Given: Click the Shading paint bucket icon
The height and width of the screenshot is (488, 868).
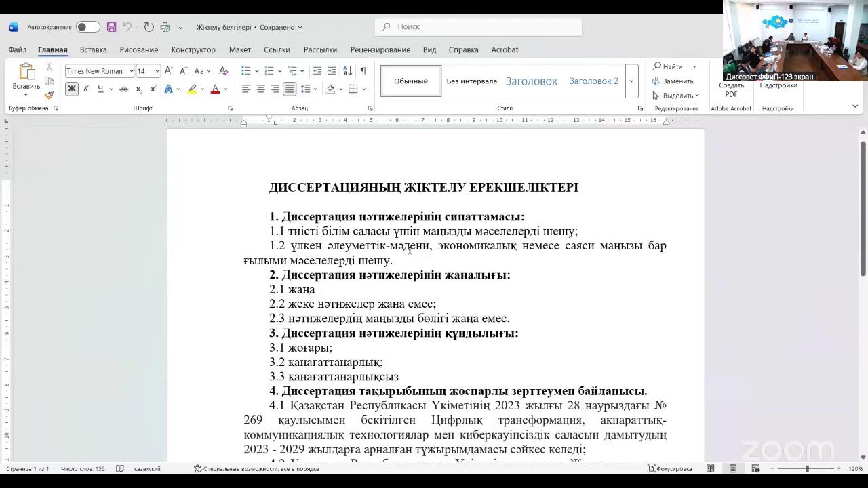Looking at the screenshot, I should coord(330,89).
